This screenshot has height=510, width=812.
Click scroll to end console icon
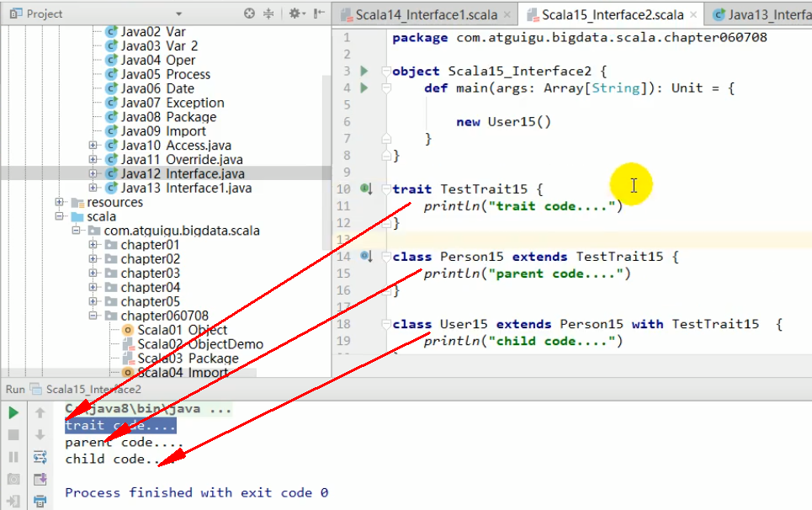(40, 480)
